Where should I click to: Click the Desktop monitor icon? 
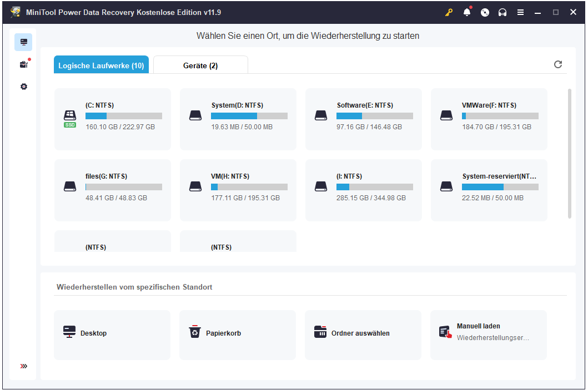[69, 332]
